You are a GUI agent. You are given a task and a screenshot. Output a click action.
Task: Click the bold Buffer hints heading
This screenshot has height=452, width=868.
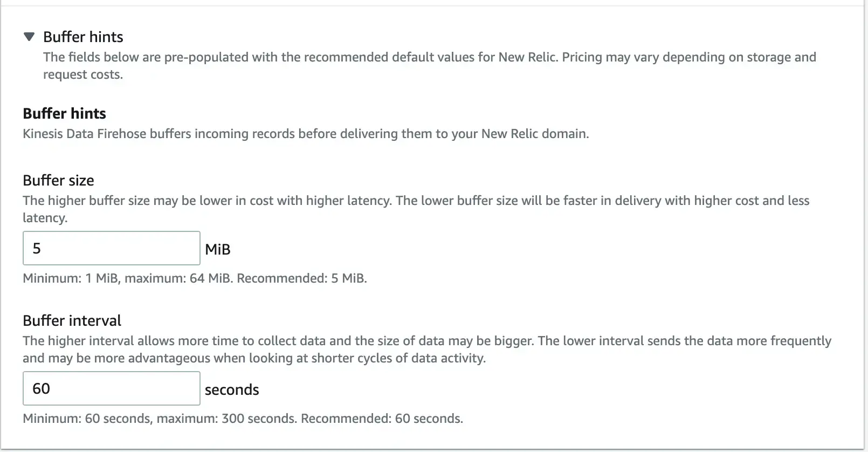click(x=64, y=113)
